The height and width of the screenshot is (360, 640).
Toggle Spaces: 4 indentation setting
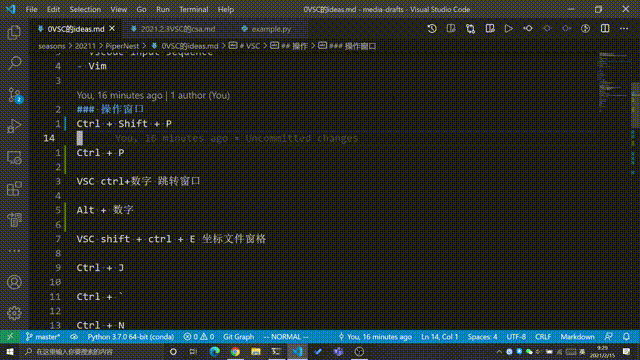click(x=482, y=337)
